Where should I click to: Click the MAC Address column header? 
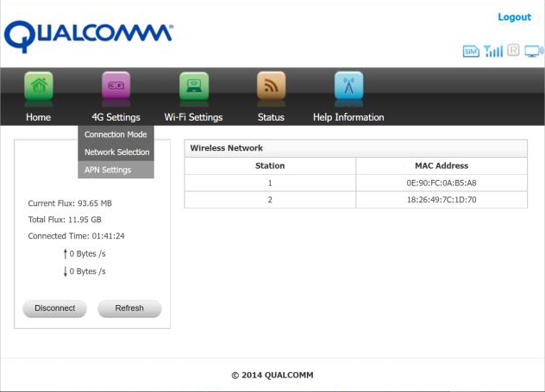coord(442,166)
